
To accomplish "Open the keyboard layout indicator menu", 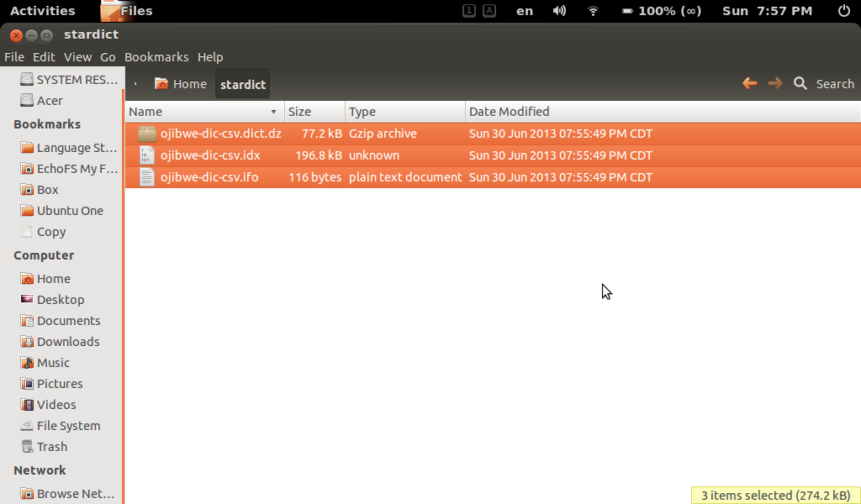I will (x=524, y=11).
